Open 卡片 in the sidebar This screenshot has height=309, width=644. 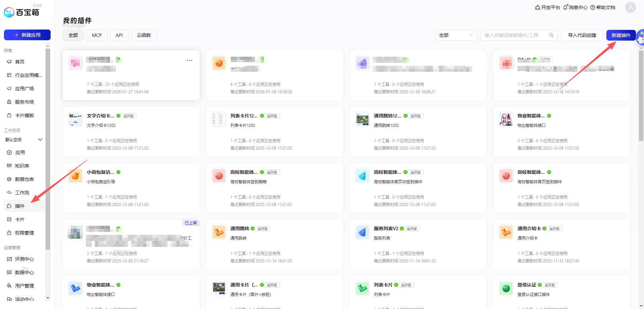point(24,219)
